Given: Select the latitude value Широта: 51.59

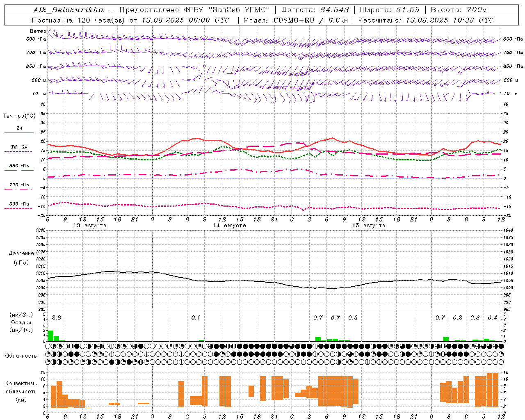Looking at the screenshot, I should 389,9.
